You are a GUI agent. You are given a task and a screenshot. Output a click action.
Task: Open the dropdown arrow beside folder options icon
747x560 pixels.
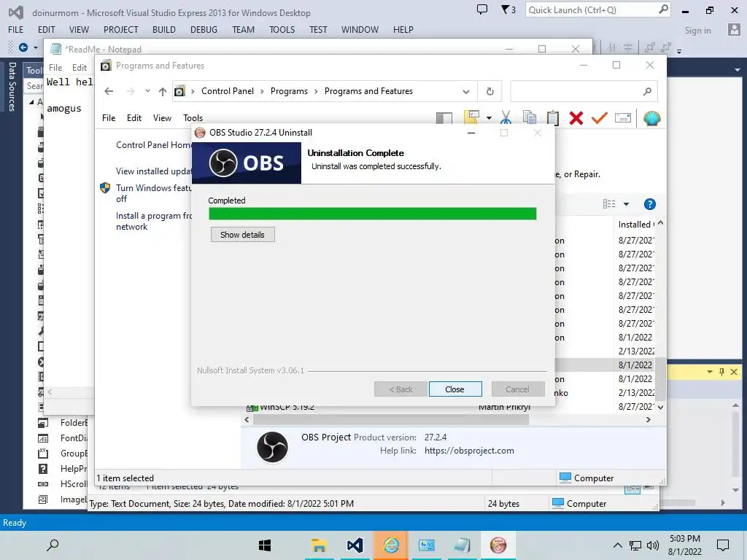point(489,118)
